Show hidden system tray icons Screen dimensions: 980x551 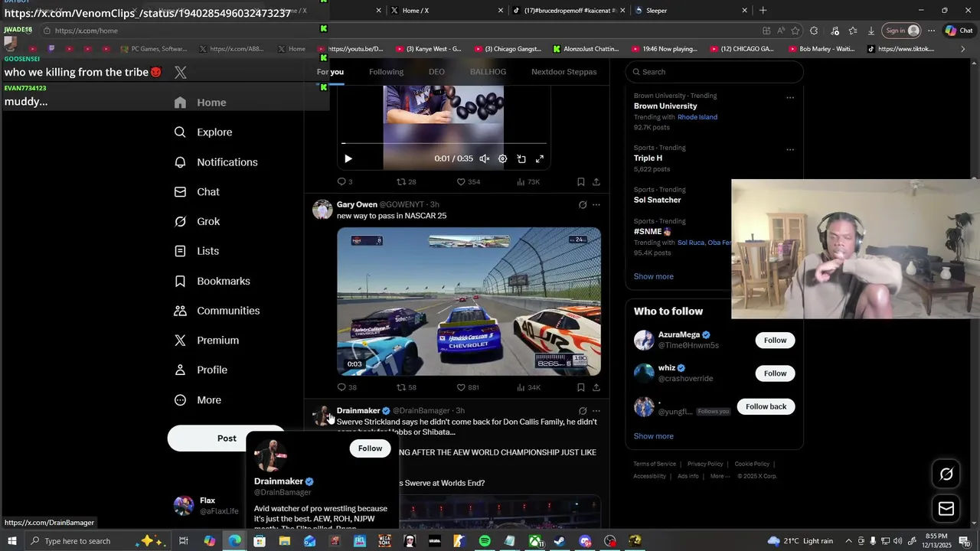[848, 541]
